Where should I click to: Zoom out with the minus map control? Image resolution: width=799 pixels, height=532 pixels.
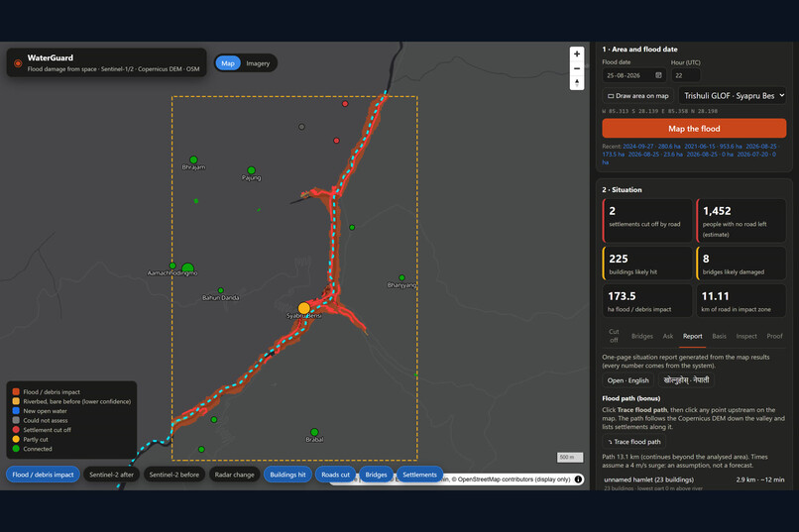point(576,68)
